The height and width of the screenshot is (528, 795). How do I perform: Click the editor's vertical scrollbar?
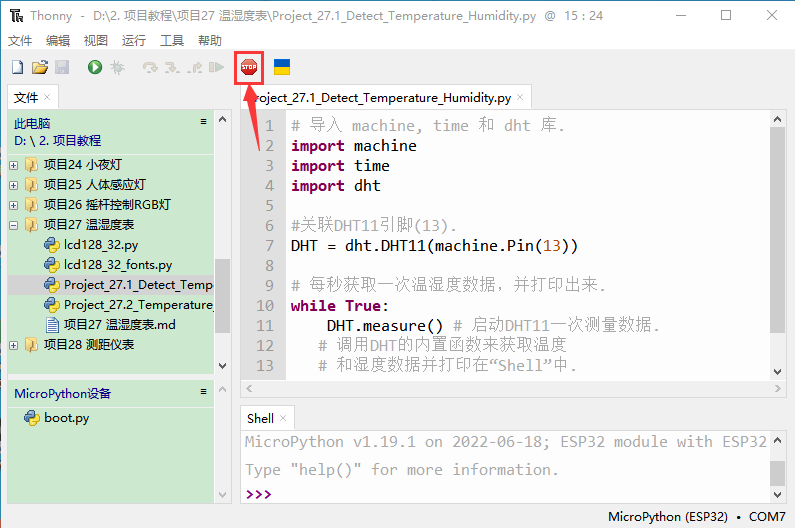coord(777,230)
